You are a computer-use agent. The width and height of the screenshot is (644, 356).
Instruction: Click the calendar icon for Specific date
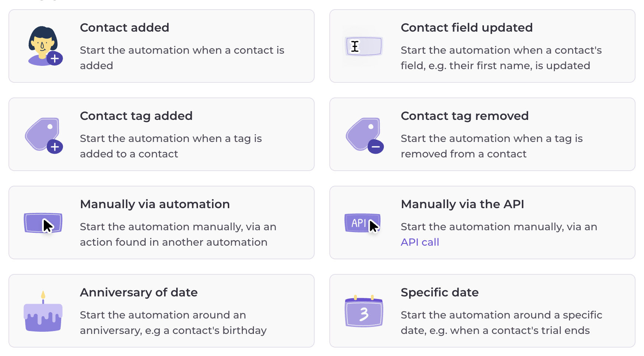click(364, 311)
